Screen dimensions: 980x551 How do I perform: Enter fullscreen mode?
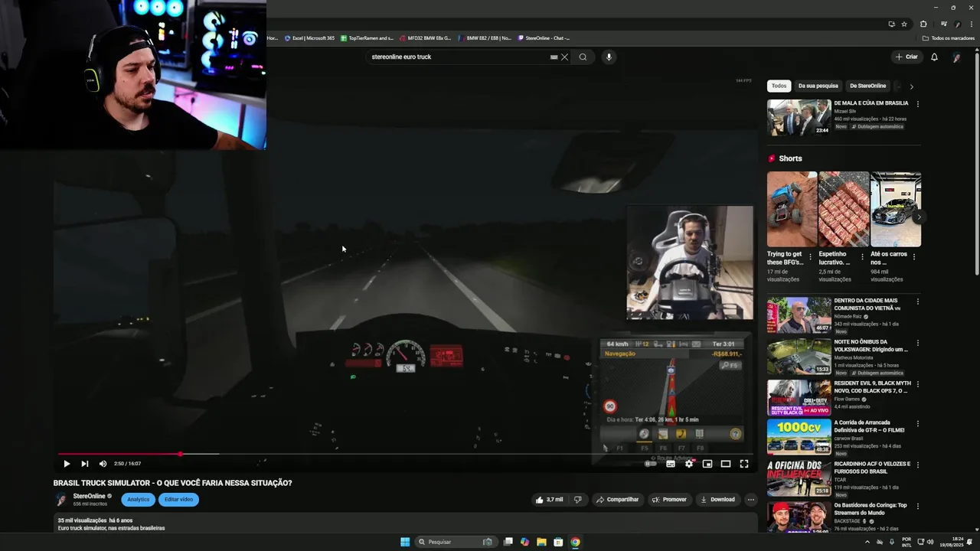click(744, 464)
